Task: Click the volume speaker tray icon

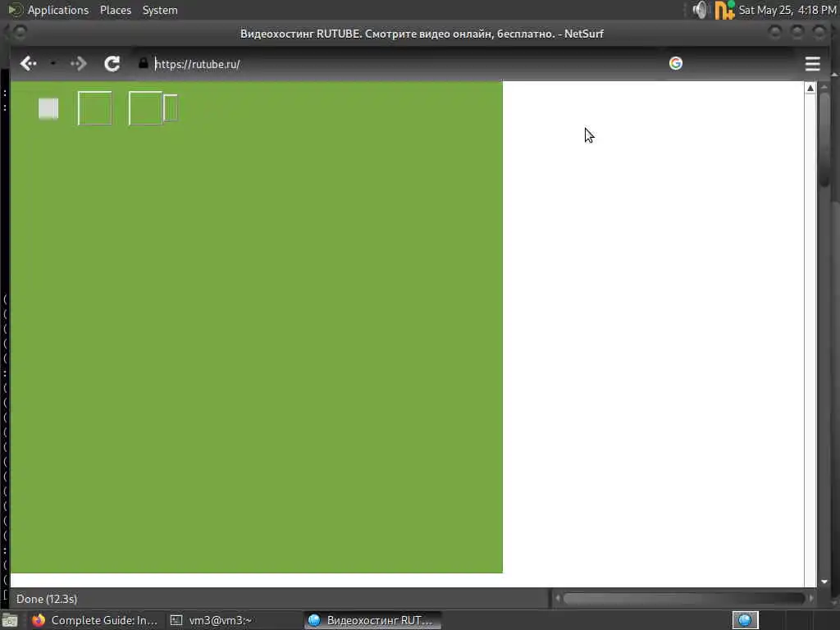Action: coord(700,10)
